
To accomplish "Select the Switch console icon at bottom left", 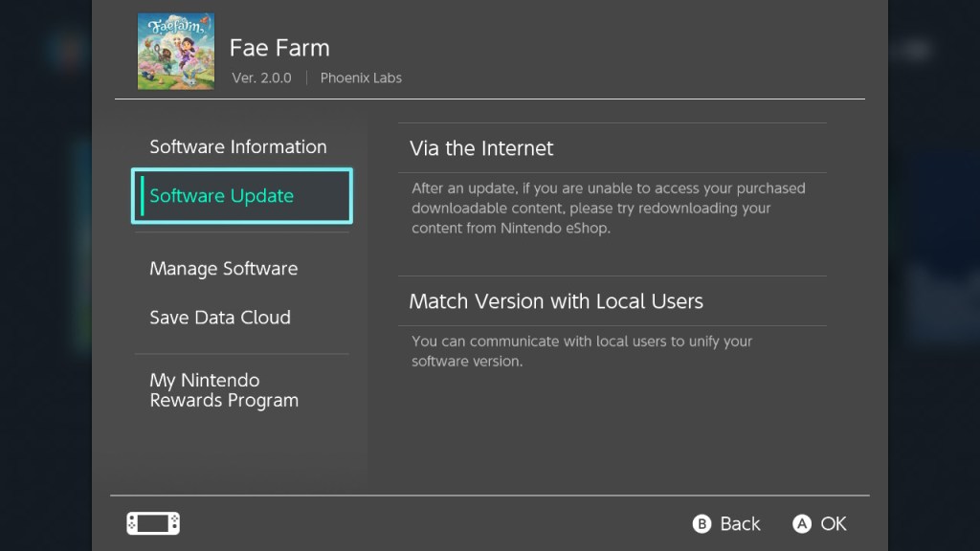I will tap(153, 523).
